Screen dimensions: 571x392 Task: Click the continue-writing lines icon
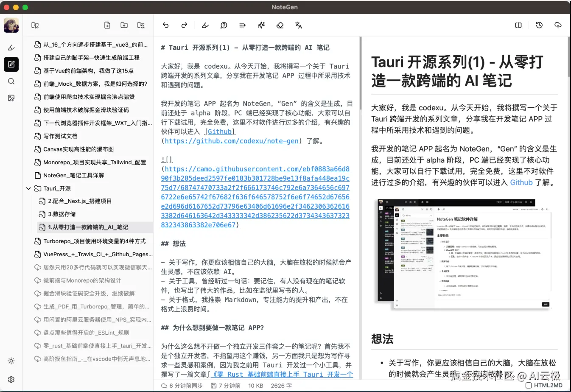point(243,25)
